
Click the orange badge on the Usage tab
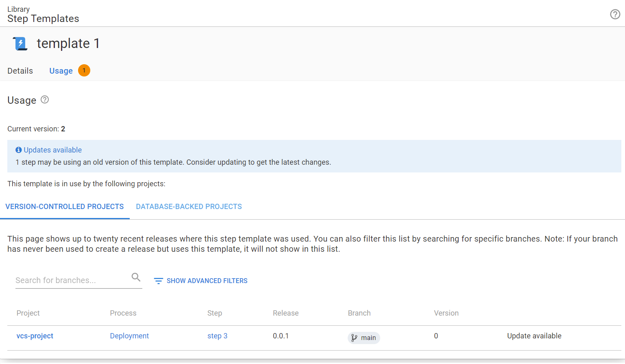tap(84, 70)
